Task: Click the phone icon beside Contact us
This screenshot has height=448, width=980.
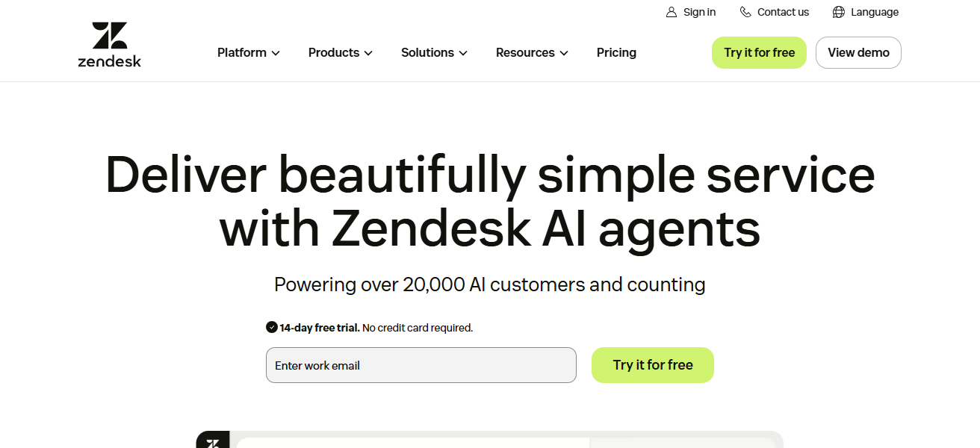Action: 744,11
